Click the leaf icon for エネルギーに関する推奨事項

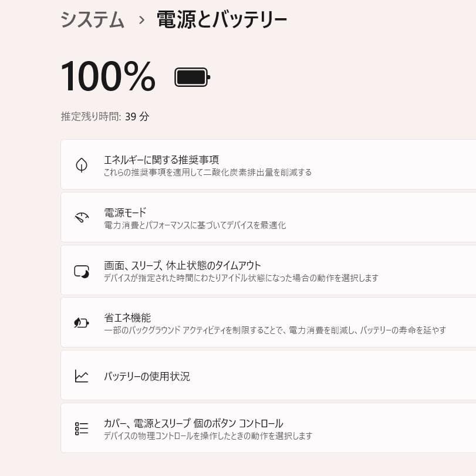(x=82, y=164)
